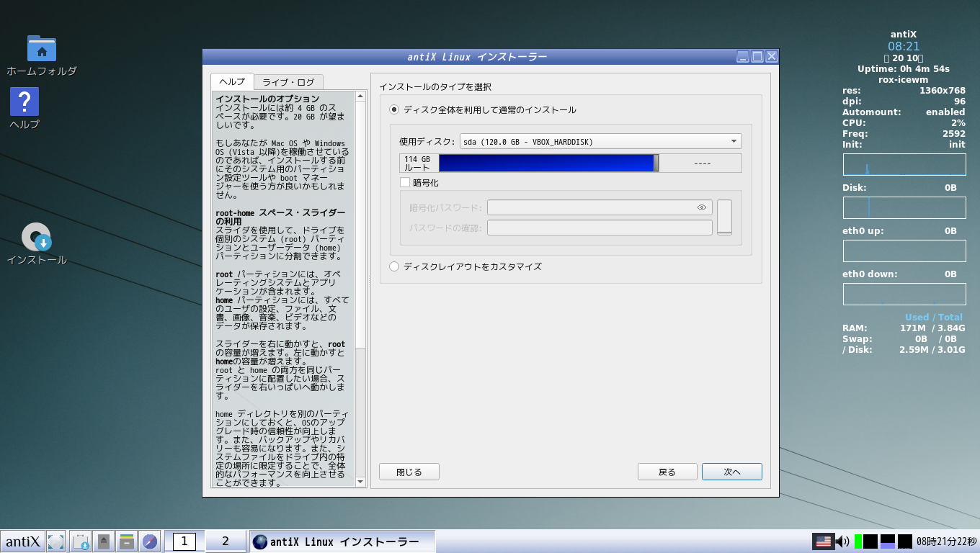This screenshot has width=980, height=553.
Task: Click the 閉じる button
Action: 409,472
